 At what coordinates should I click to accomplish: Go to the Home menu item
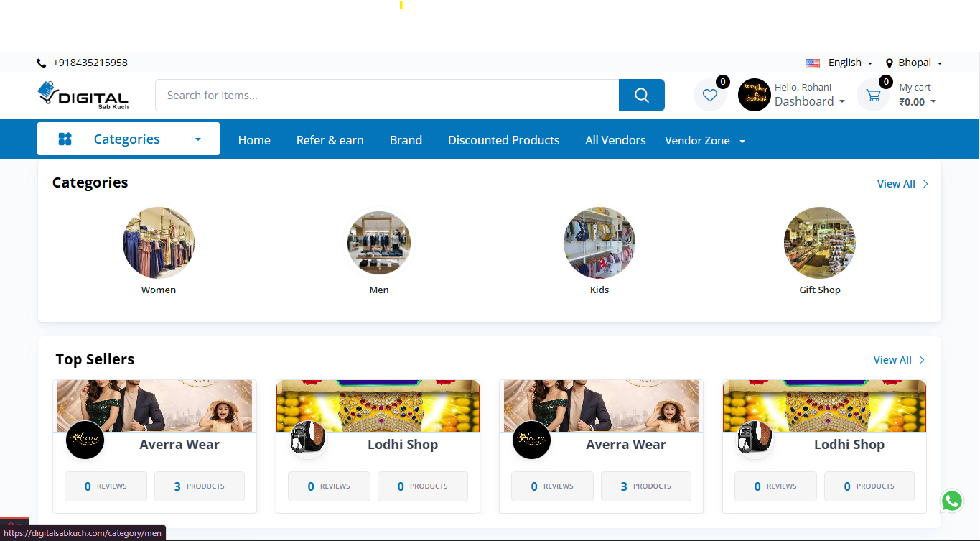254,141
